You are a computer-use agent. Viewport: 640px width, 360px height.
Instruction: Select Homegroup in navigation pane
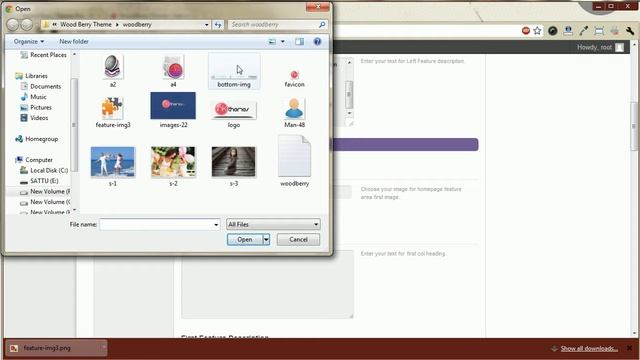click(37, 139)
